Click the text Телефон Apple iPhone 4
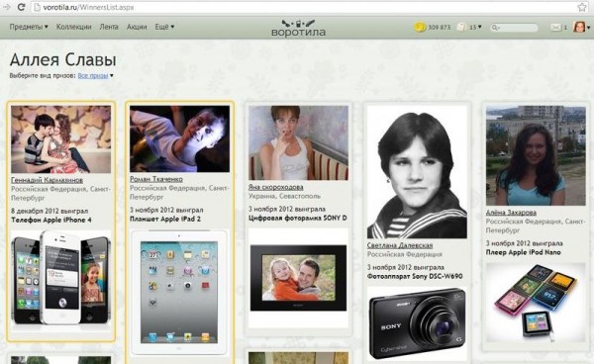The width and height of the screenshot is (594, 364). (51, 220)
